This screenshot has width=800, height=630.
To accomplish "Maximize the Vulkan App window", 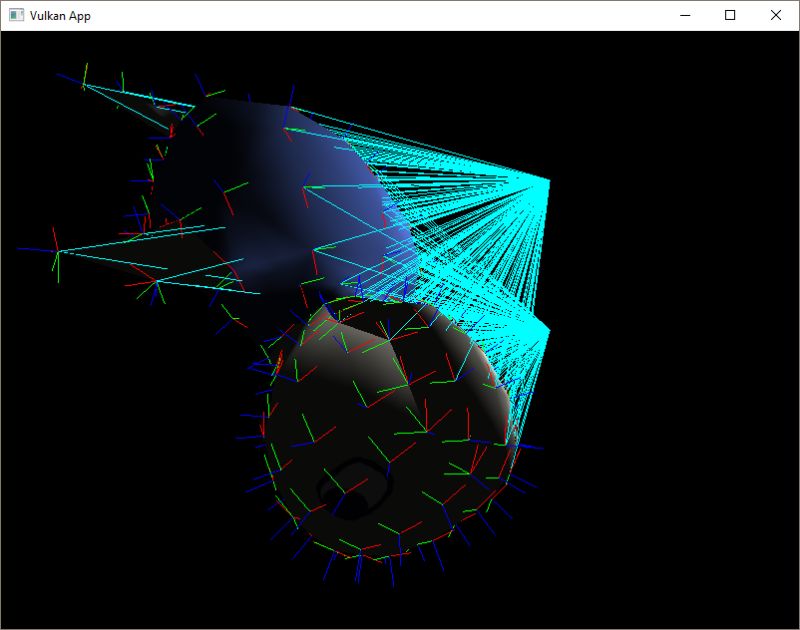I will click(731, 16).
